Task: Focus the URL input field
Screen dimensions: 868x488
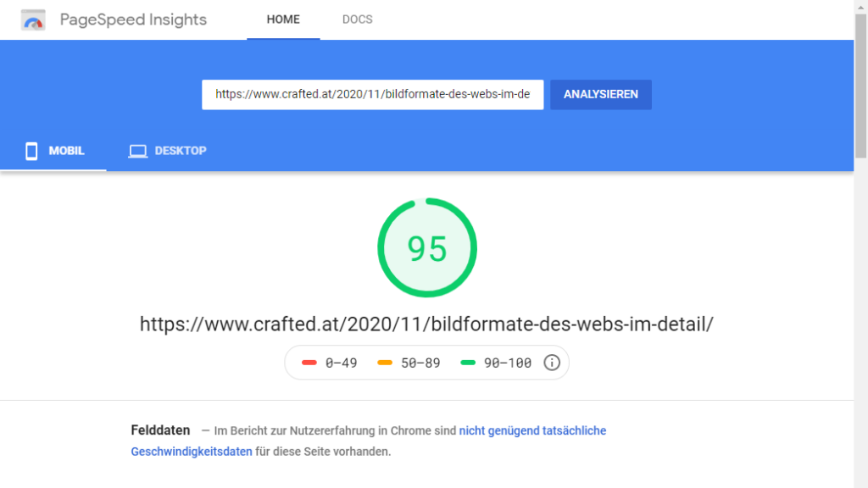Action: point(373,95)
